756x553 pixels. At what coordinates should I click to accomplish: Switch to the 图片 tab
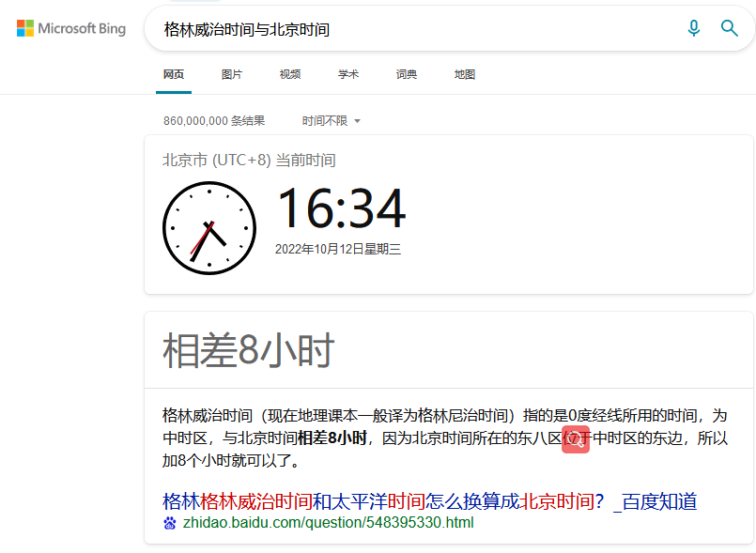(x=232, y=73)
